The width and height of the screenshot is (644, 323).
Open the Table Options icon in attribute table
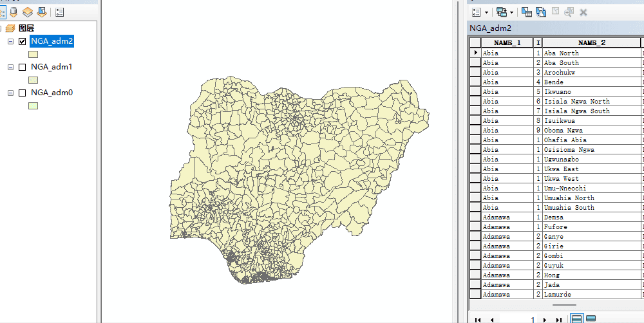point(477,12)
